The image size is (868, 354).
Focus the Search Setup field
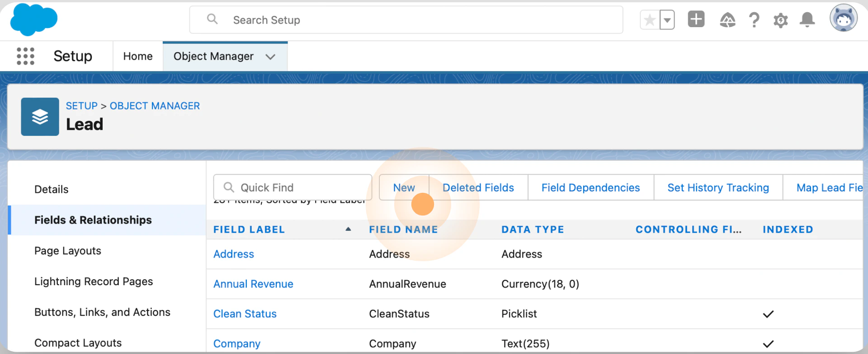pos(406,20)
